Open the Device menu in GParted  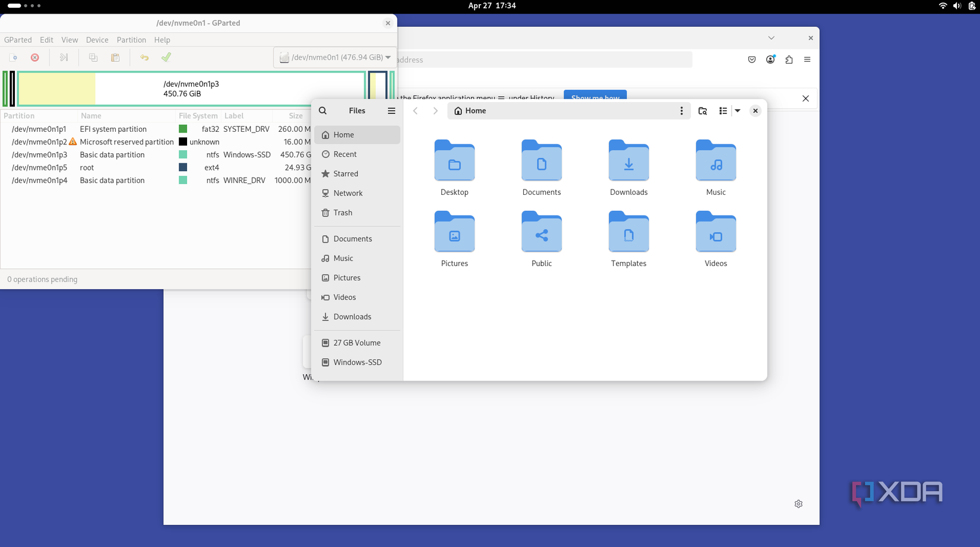(x=97, y=40)
